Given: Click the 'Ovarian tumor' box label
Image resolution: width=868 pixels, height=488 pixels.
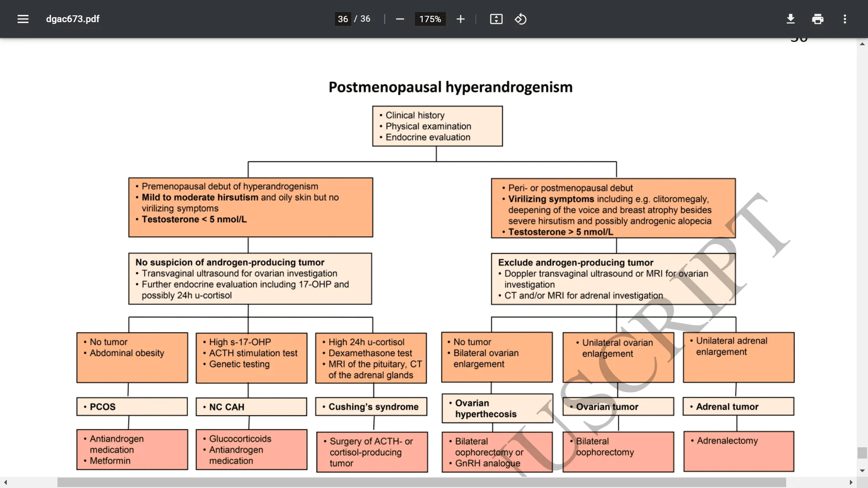Looking at the screenshot, I should point(607,407).
